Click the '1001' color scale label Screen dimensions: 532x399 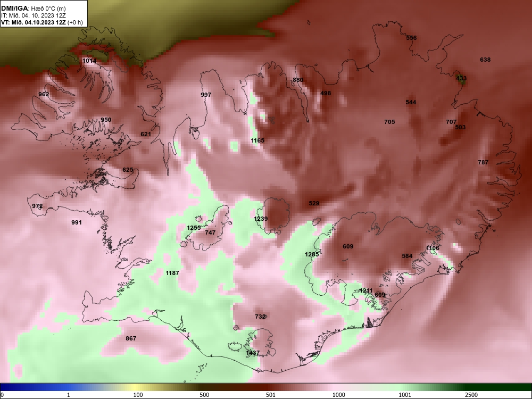(x=405, y=395)
